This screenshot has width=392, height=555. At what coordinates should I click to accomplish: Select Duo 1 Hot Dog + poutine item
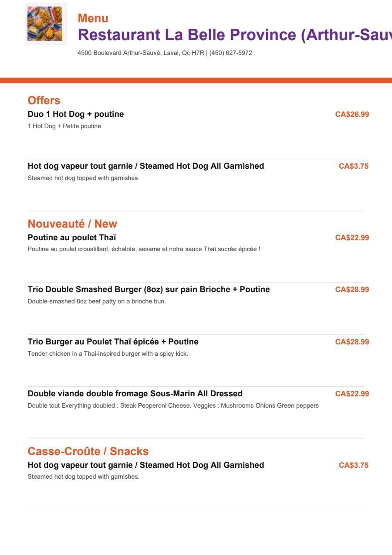pos(76,114)
